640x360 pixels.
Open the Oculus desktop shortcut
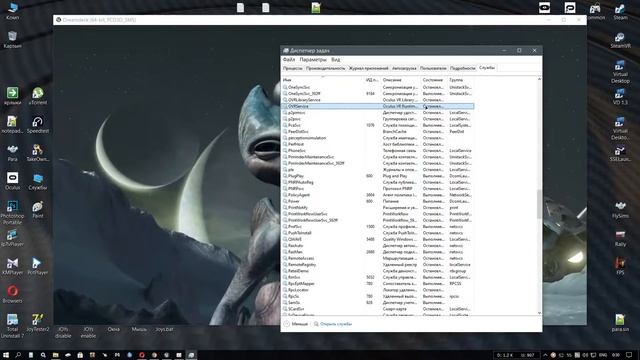(x=12, y=181)
